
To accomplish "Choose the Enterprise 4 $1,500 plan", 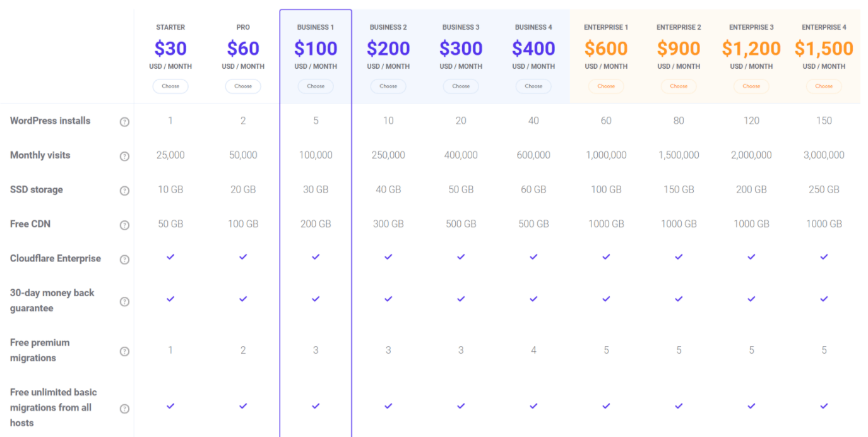I will (x=824, y=86).
